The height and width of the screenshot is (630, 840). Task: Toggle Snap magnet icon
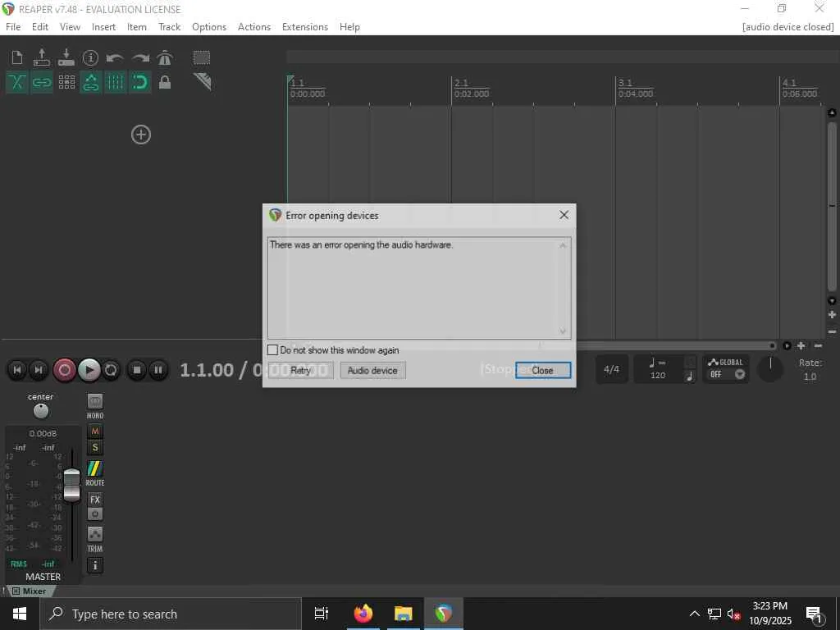139,82
